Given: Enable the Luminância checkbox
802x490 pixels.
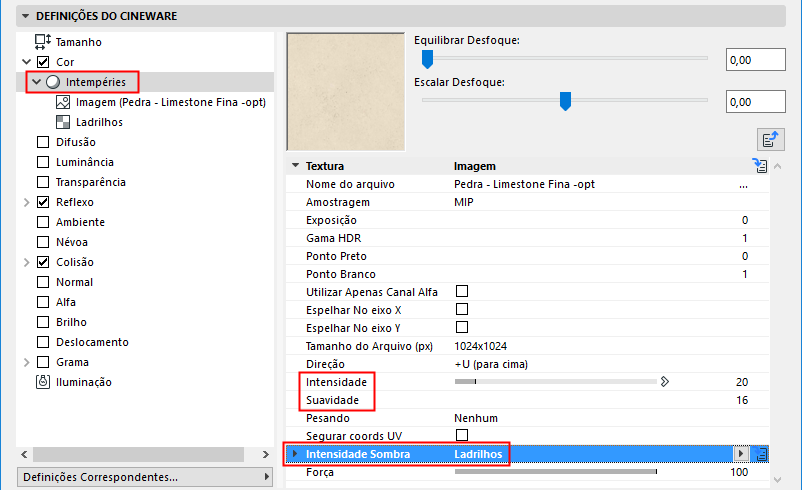Looking at the screenshot, I should [x=43, y=162].
